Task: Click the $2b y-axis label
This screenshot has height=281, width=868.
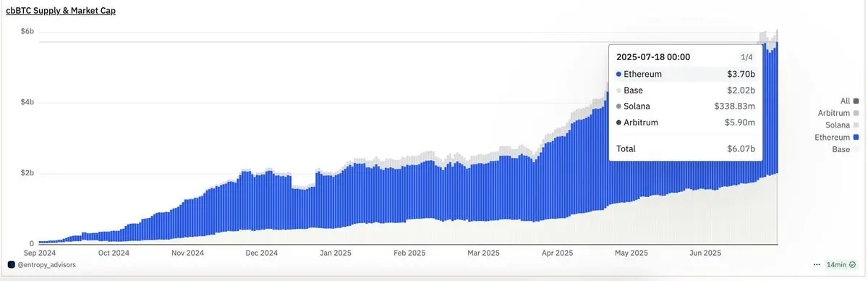Action: [x=27, y=174]
